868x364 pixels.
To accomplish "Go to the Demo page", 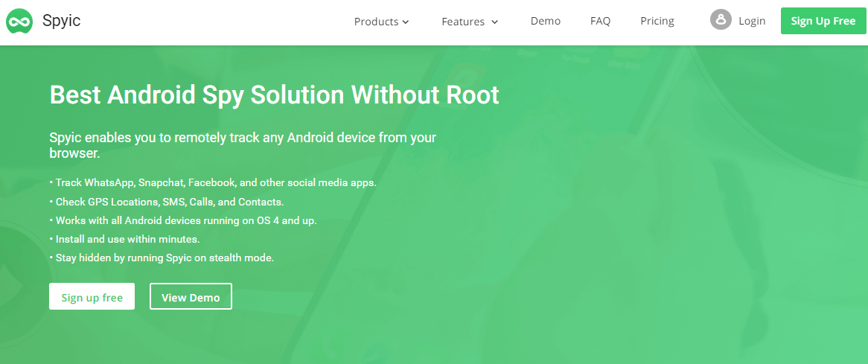I will tap(545, 21).
